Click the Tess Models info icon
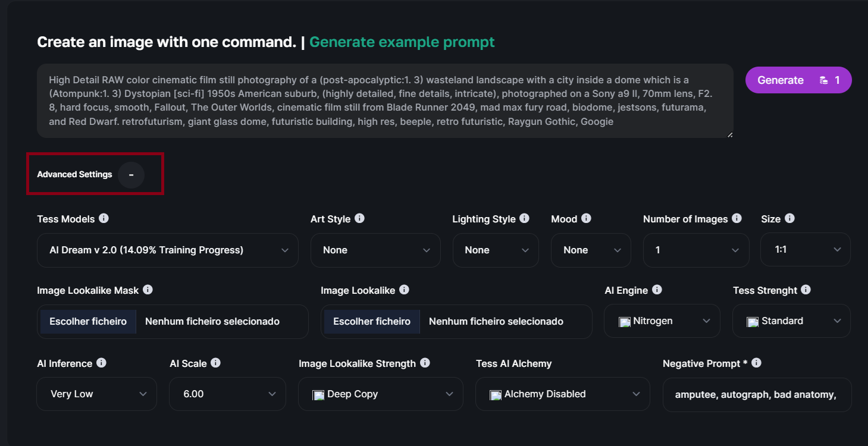868x446 pixels. click(104, 218)
